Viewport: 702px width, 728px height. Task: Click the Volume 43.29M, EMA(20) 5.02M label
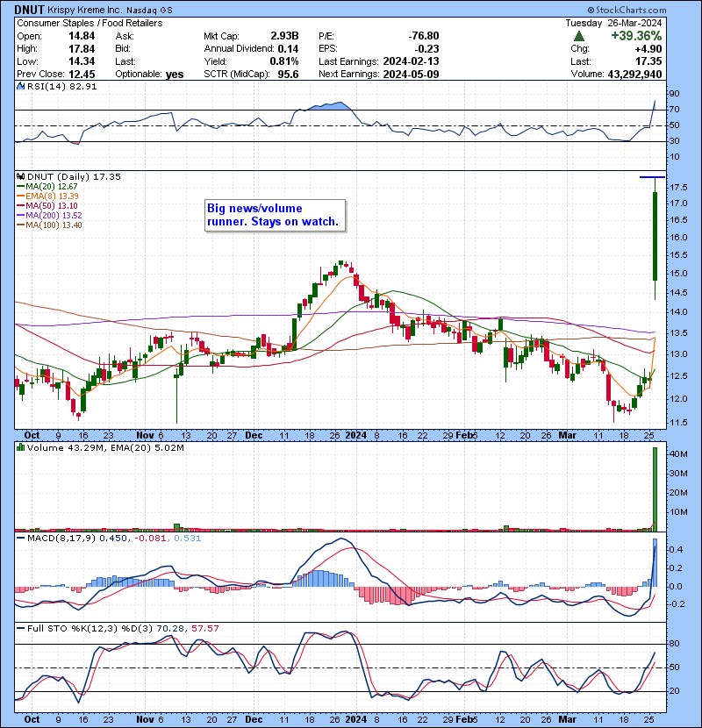click(105, 447)
